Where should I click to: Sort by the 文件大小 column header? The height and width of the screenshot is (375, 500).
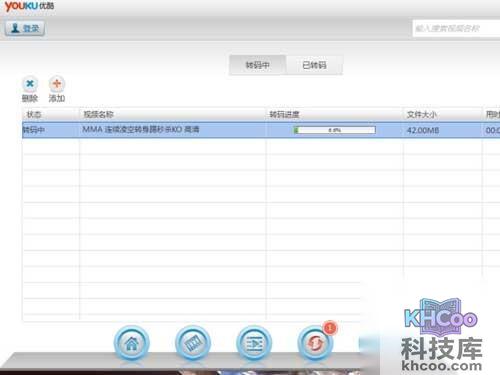coord(443,115)
